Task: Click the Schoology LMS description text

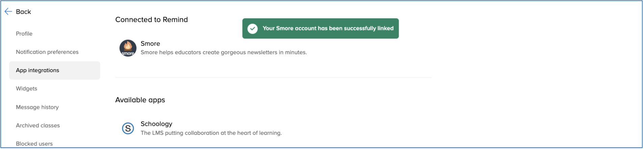Action: coord(211,133)
